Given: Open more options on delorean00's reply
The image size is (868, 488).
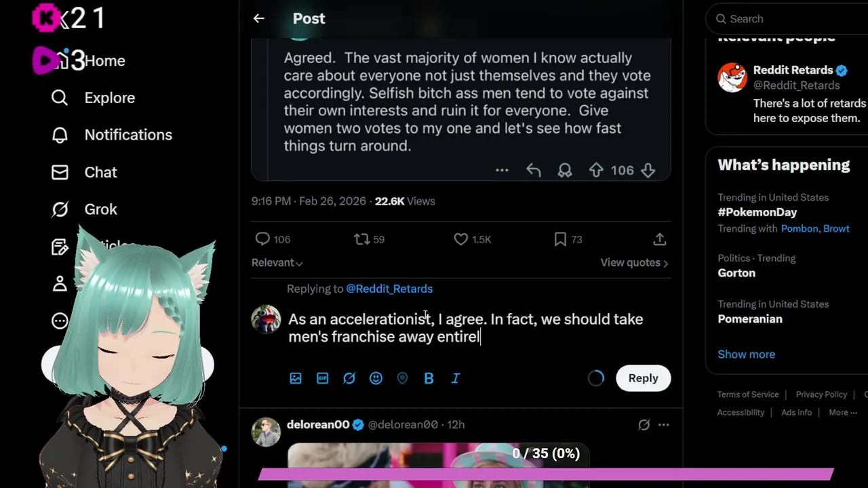Looking at the screenshot, I should coord(664,425).
